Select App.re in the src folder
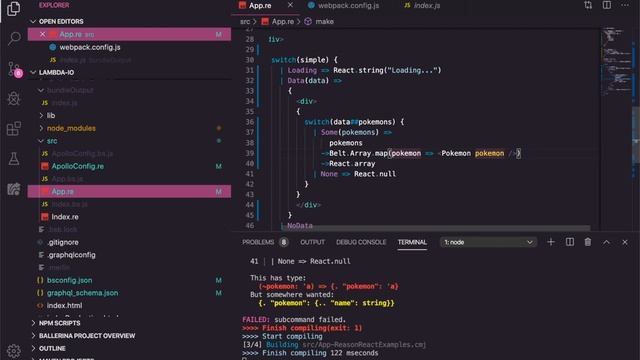 coord(129,191)
